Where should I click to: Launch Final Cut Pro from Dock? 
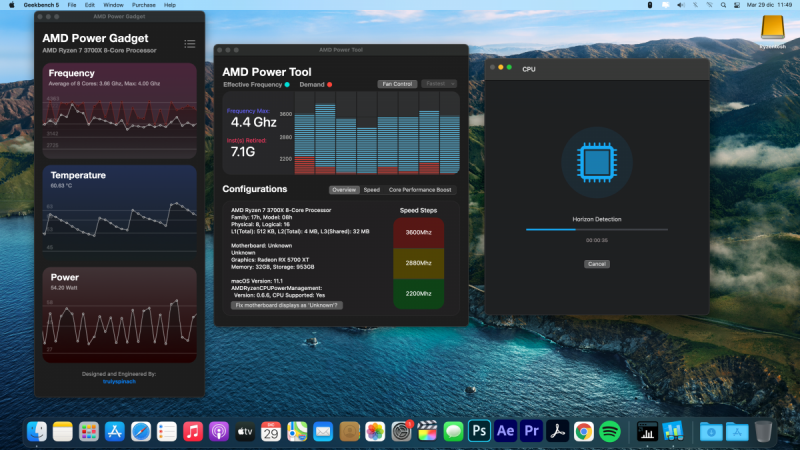(x=428, y=432)
